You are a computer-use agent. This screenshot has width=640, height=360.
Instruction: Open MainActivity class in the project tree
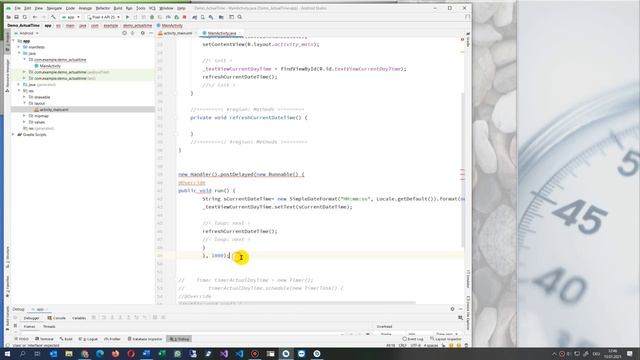(x=50, y=66)
